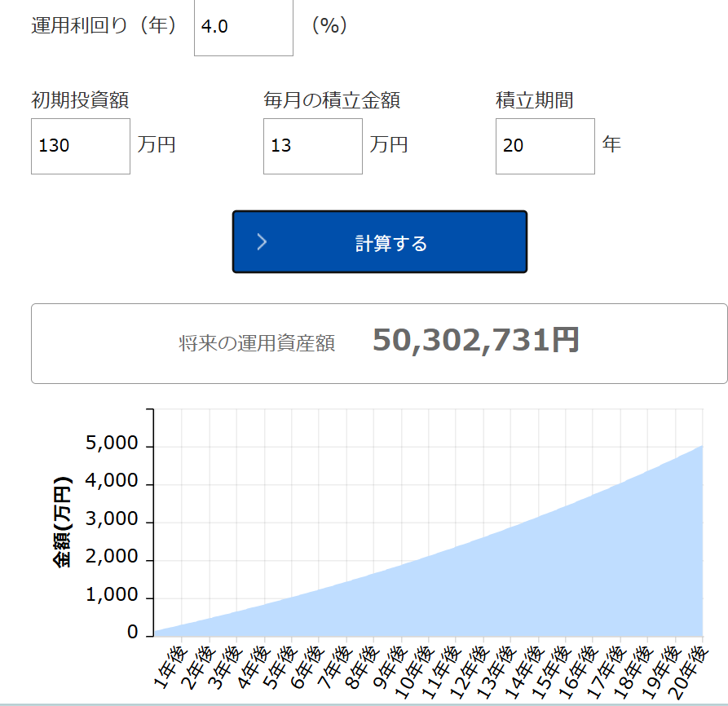Click the 5,000 tick on the y-axis
The width and height of the screenshot is (728, 706).
112,445
